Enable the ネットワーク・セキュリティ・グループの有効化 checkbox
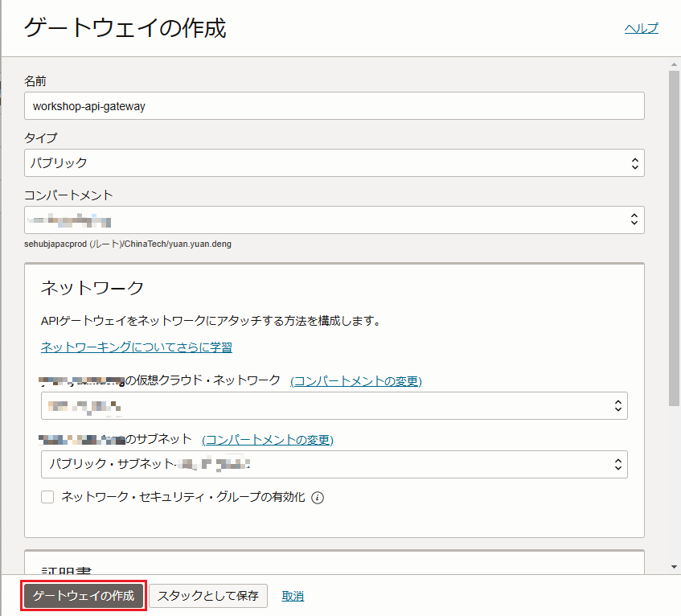The height and width of the screenshot is (616, 681). tap(47, 497)
